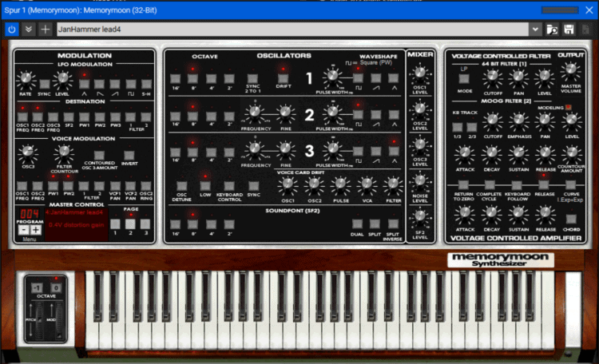
Task: Toggle the plugin power bypass button
Action: tap(12, 30)
